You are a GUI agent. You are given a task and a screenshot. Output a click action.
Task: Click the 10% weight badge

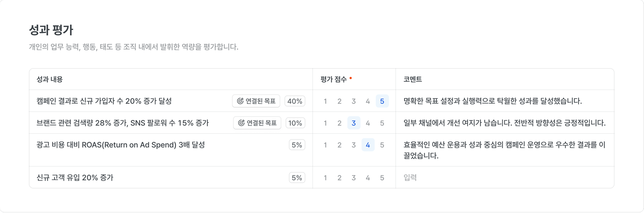point(295,123)
